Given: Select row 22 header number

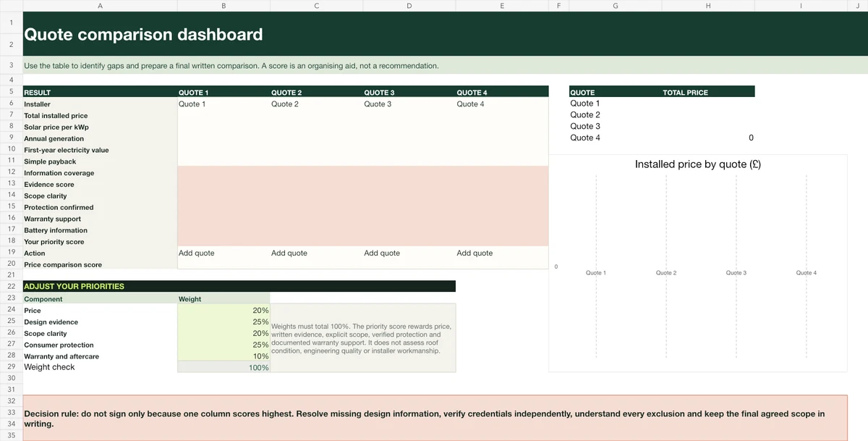Looking at the screenshot, I should pyautogui.click(x=12, y=286).
